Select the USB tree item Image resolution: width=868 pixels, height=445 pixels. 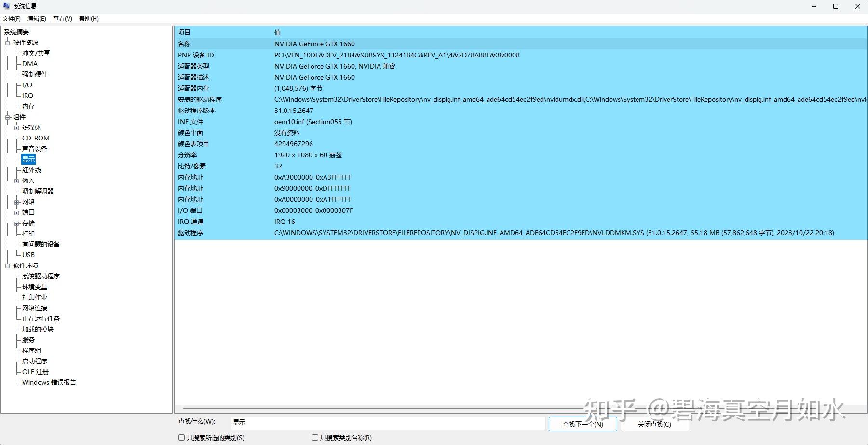coord(28,254)
